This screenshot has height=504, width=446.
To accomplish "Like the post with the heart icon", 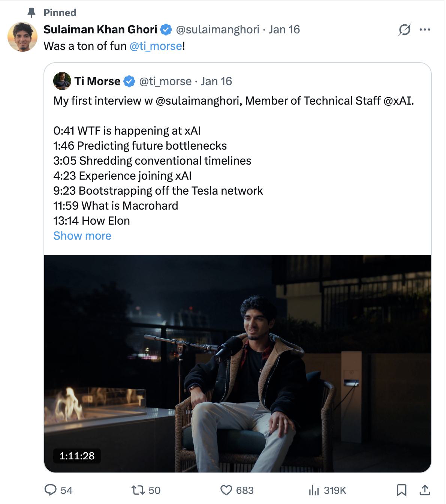I will (226, 490).
